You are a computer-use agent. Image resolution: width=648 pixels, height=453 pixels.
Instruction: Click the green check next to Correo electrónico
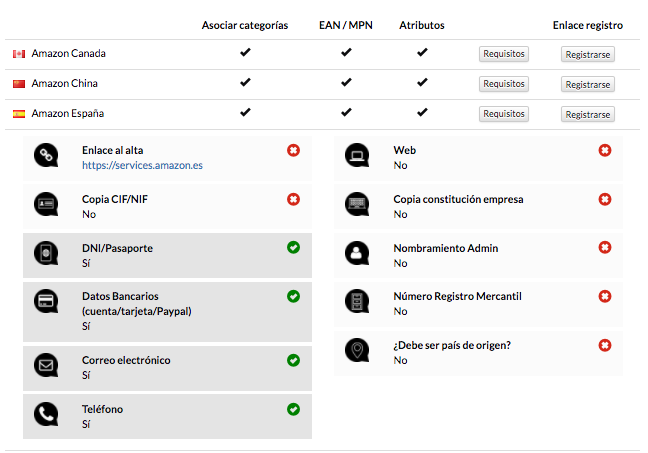[x=293, y=360]
